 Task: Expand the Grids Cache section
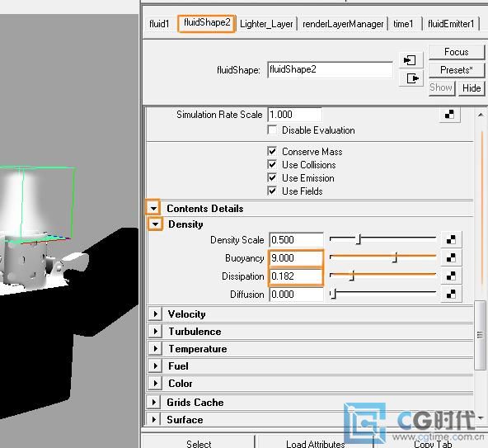[154, 402]
